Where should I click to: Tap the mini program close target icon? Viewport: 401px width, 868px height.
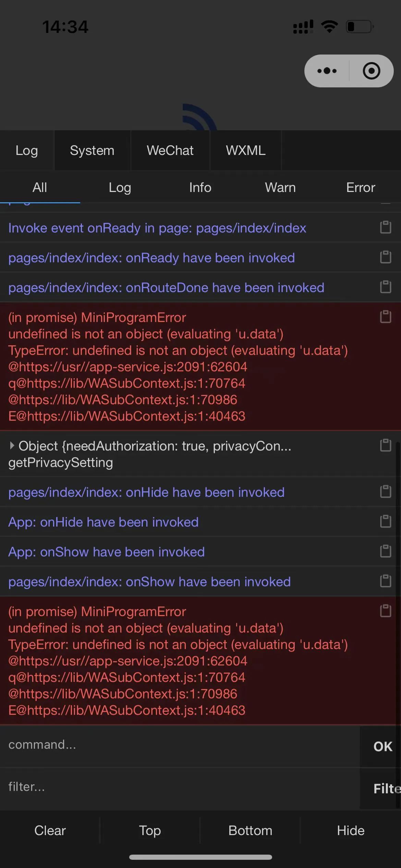[372, 71]
